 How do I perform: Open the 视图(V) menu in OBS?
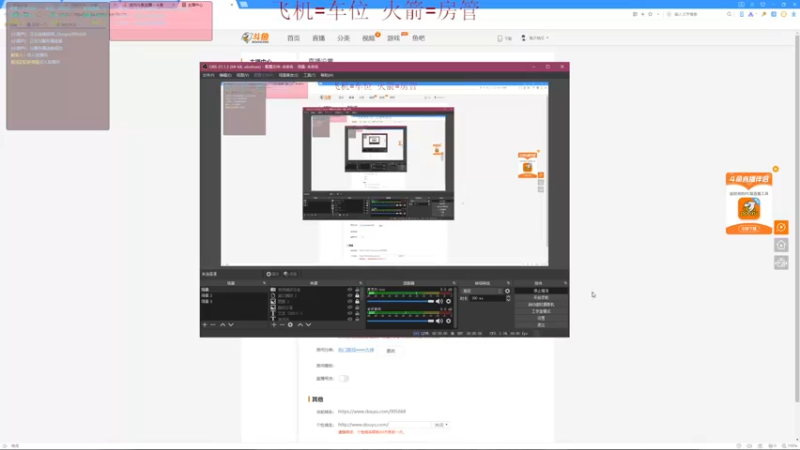[x=242, y=75]
